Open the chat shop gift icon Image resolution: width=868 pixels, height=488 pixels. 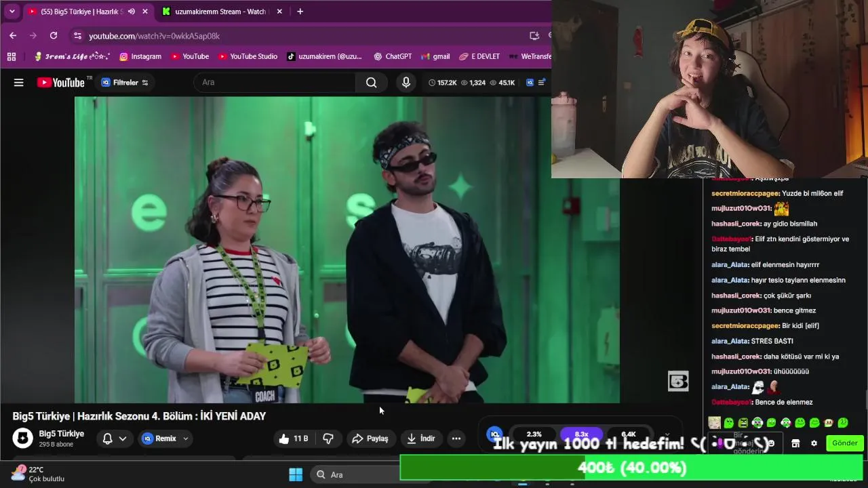click(x=795, y=443)
